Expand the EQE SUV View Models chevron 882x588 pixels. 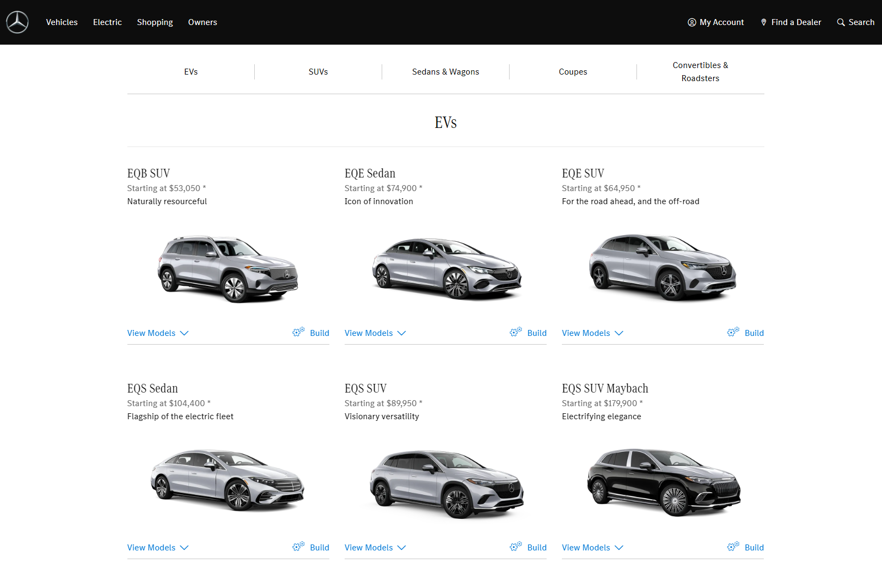(619, 333)
